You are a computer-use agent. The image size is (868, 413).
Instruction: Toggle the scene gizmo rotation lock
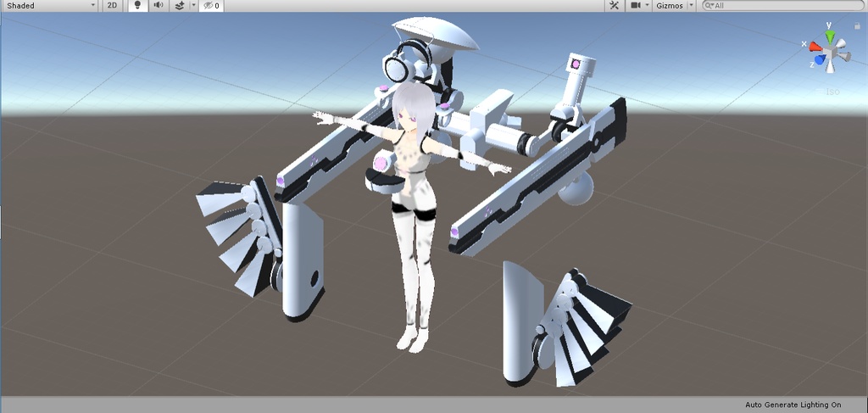tap(858, 25)
